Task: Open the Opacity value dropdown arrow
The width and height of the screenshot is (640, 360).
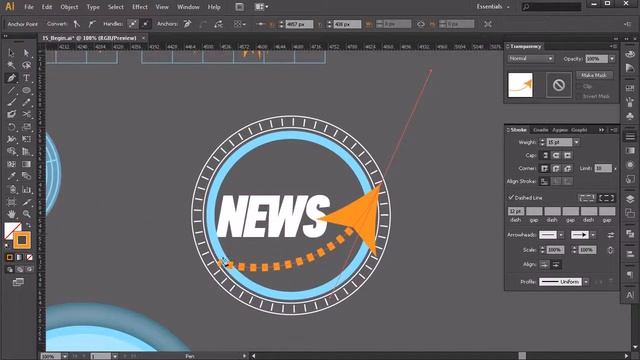Action: coord(612,59)
